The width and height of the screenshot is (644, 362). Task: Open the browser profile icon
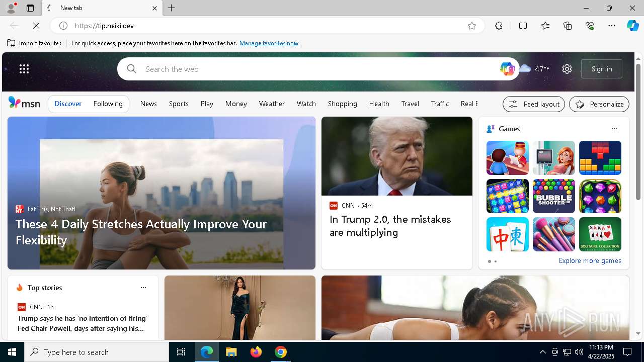[x=11, y=8]
